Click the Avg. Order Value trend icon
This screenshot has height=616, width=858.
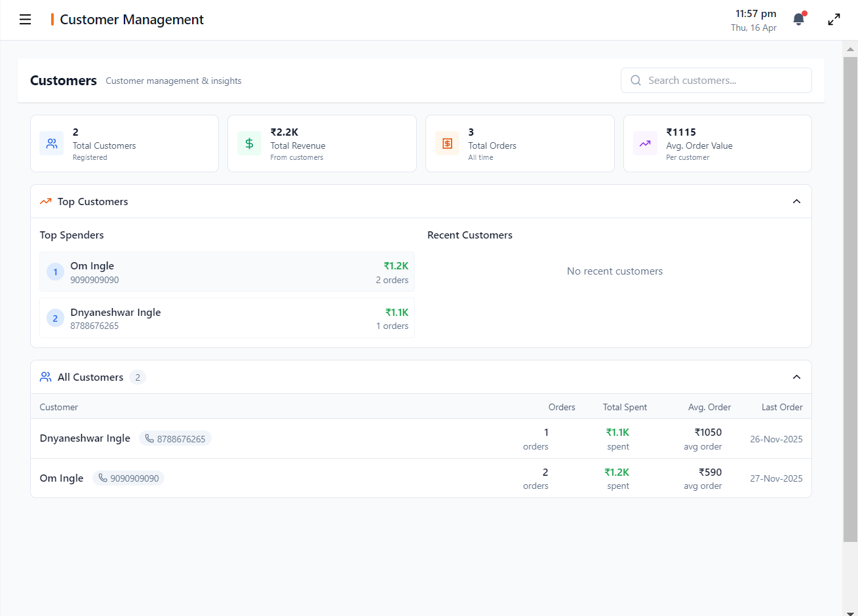point(645,144)
